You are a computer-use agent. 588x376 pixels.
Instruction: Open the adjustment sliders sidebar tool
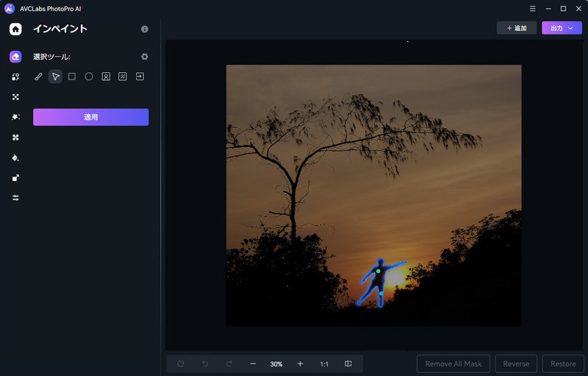click(x=15, y=198)
